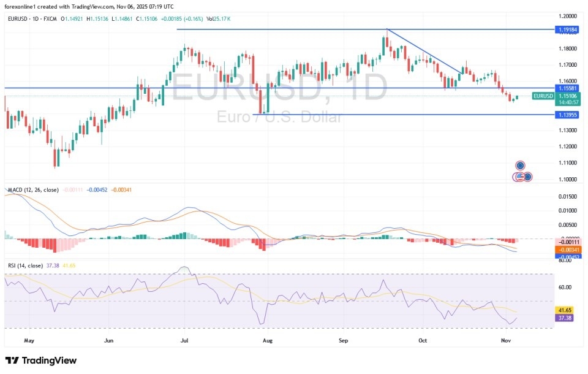Click the MACD zero line on its scale

pyautogui.click(x=570, y=236)
